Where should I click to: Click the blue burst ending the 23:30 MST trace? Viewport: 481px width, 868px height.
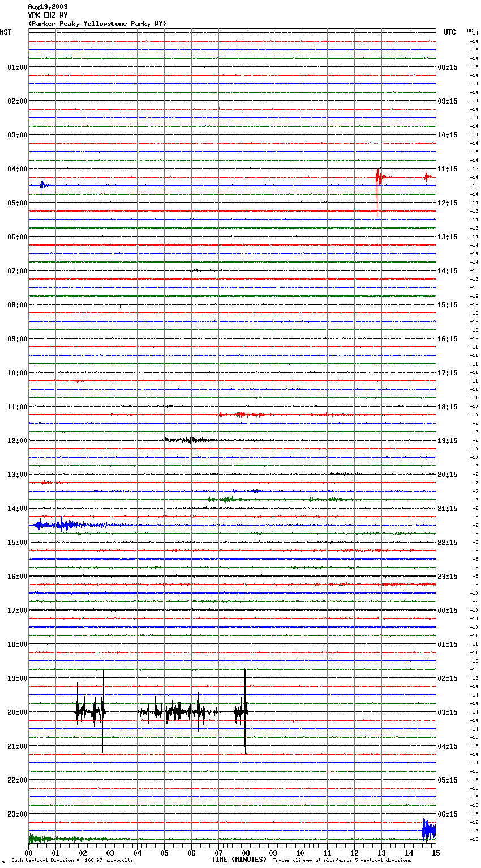429,831
